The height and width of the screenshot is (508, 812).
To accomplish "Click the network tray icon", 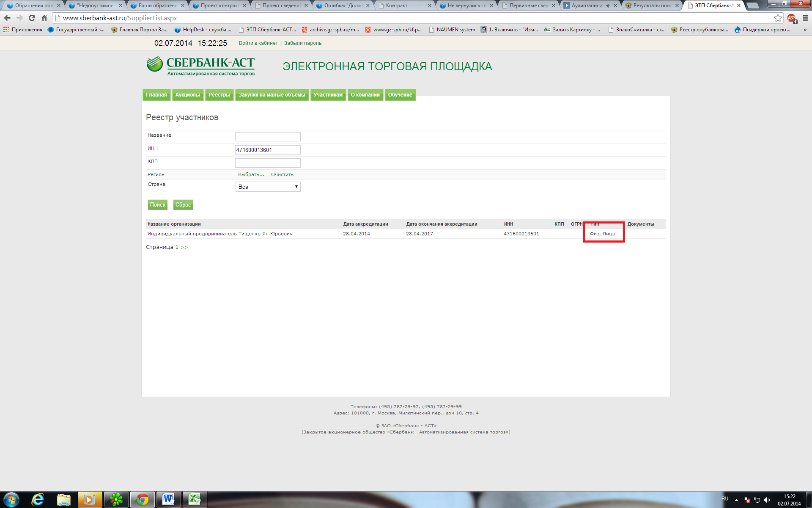I will 757,500.
